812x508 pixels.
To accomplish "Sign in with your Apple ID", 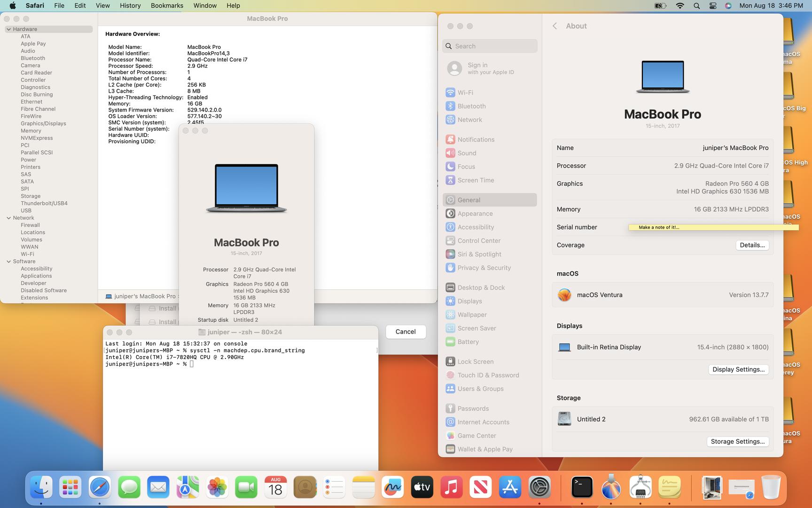I will point(490,68).
